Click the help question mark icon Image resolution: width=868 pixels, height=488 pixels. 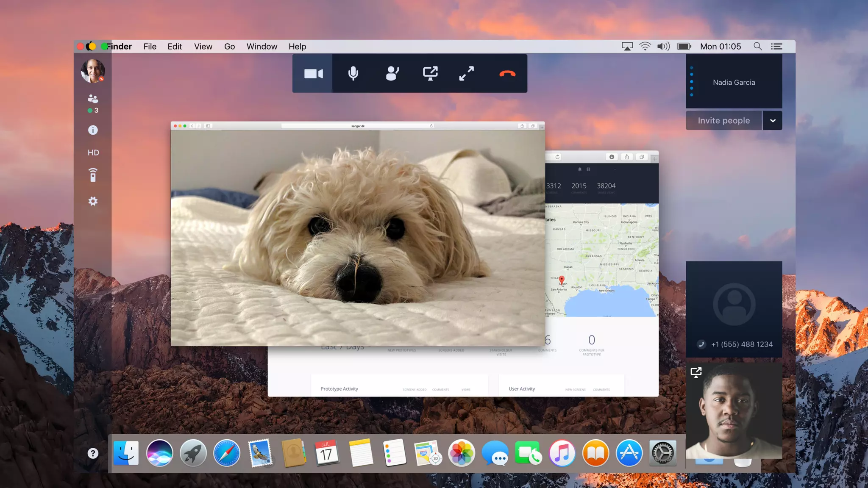(93, 453)
